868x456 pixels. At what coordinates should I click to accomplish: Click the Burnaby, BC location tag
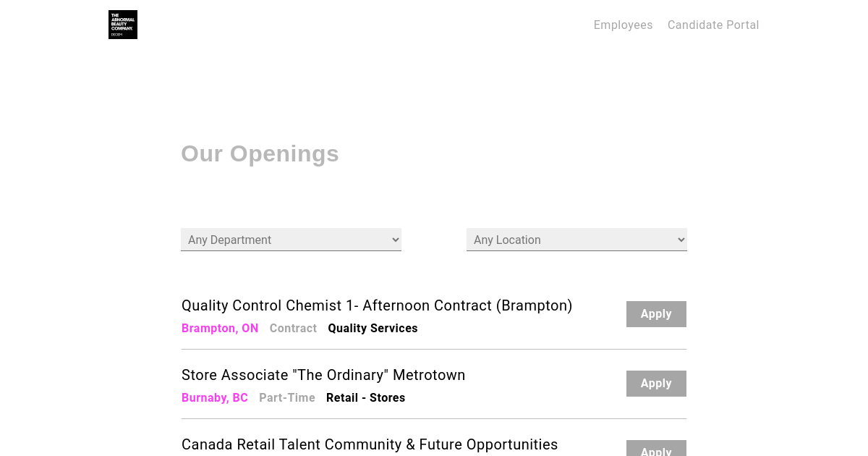coord(215,397)
